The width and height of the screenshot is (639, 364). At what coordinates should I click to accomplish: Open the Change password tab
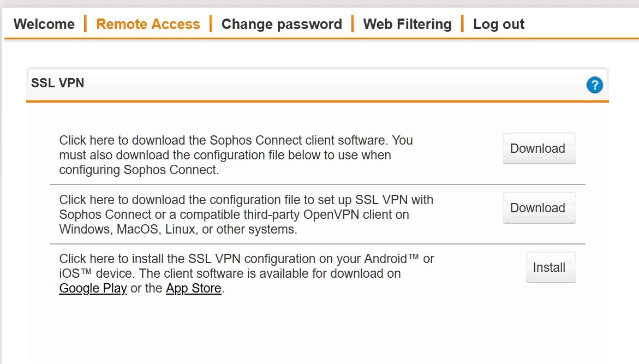tap(282, 24)
